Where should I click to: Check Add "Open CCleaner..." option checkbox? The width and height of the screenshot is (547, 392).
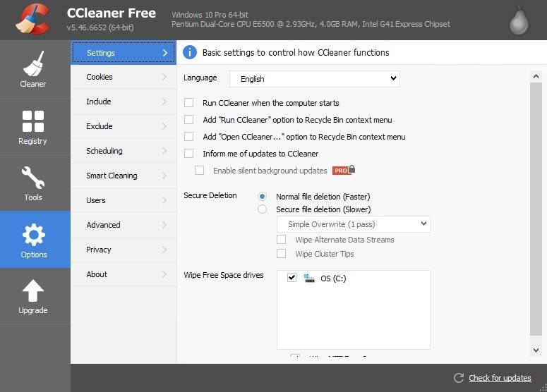(x=188, y=136)
